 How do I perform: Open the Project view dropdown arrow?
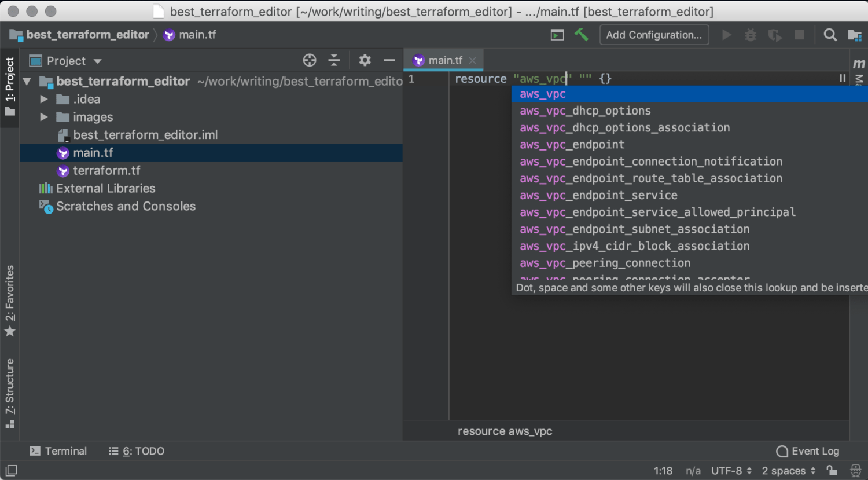click(x=97, y=61)
